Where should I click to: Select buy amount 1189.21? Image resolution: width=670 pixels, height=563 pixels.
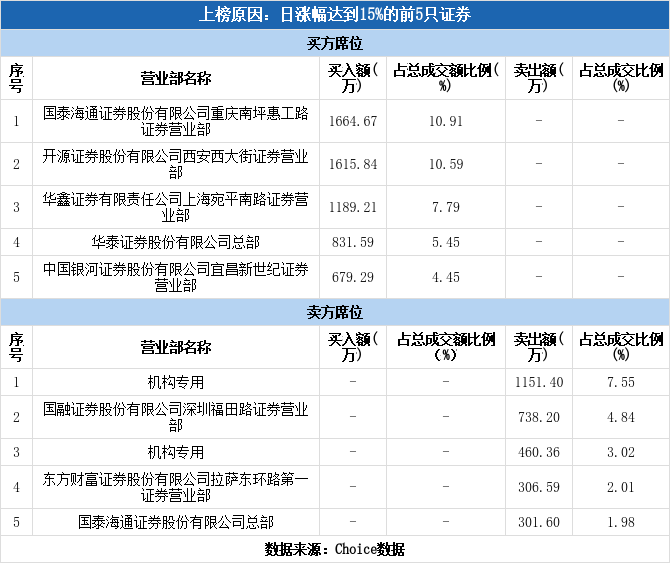click(x=353, y=207)
